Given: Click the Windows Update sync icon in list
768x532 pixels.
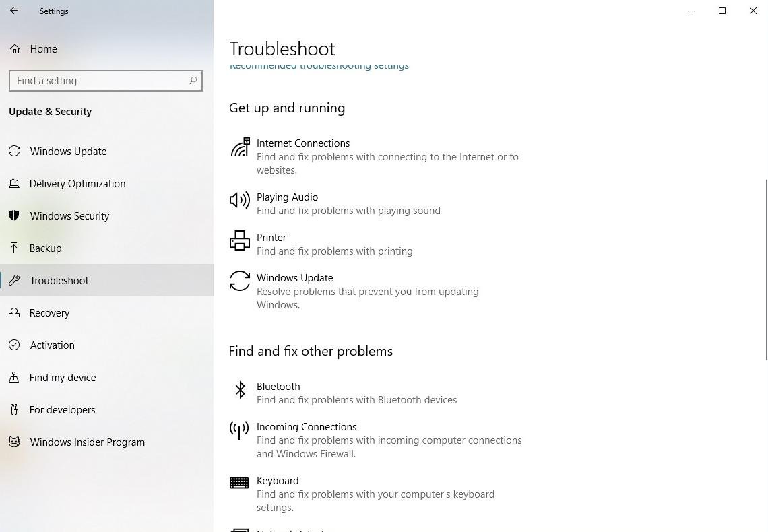Looking at the screenshot, I should click(240, 281).
